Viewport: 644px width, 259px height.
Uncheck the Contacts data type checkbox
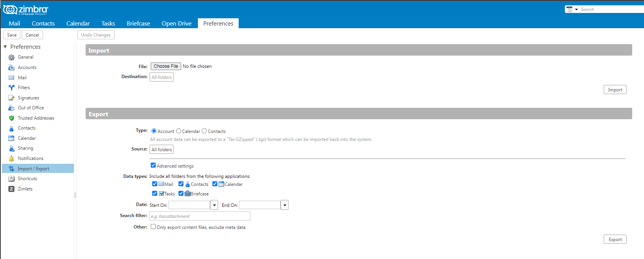click(x=181, y=184)
